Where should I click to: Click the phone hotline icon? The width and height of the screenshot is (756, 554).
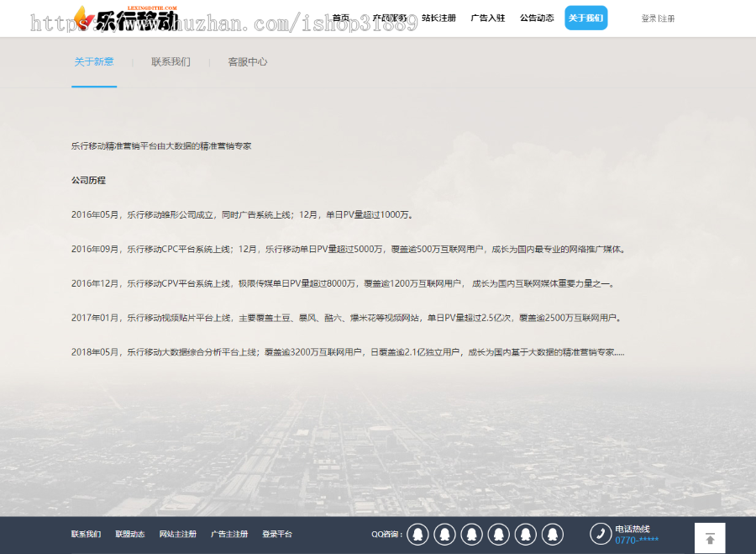[x=601, y=534]
